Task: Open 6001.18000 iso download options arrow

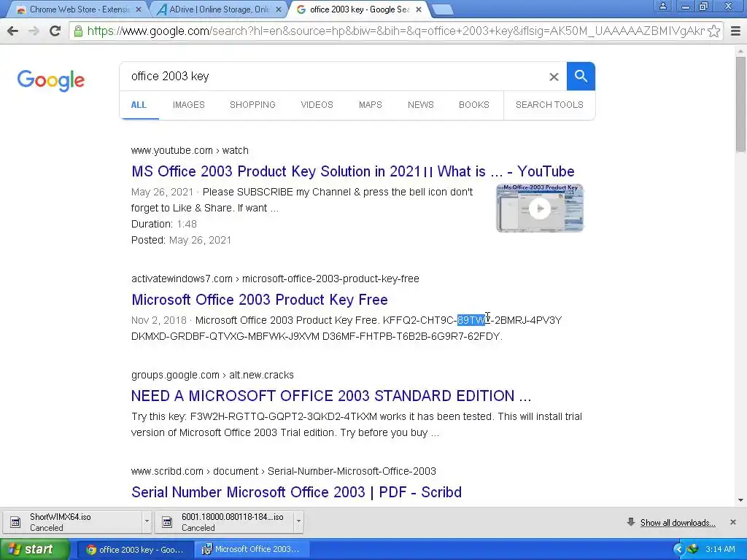Action: tap(298, 521)
